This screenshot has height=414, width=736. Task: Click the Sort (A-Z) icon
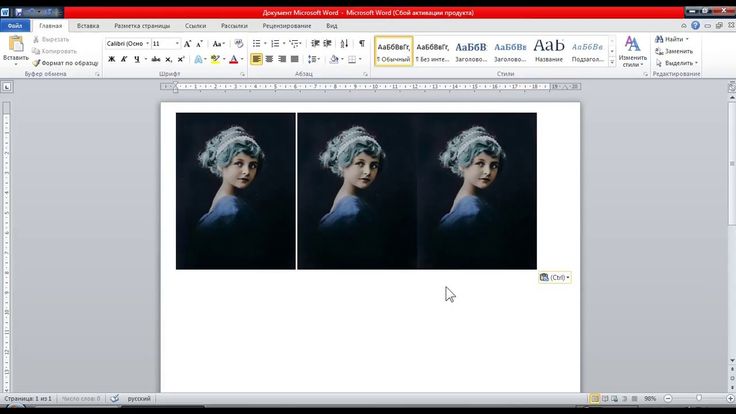coord(344,44)
